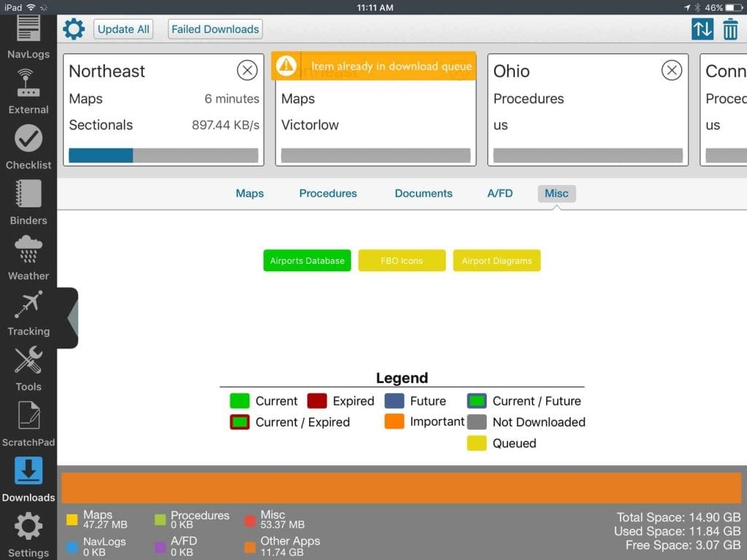This screenshot has height=560, width=747.
Task: Switch to the Maps tab
Action: pyautogui.click(x=249, y=193)
